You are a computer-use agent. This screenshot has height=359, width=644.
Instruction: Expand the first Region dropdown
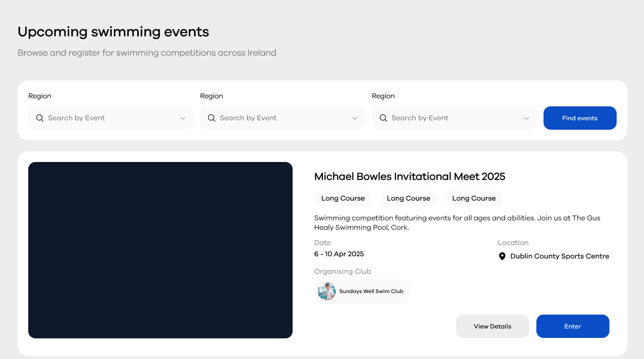183,118
